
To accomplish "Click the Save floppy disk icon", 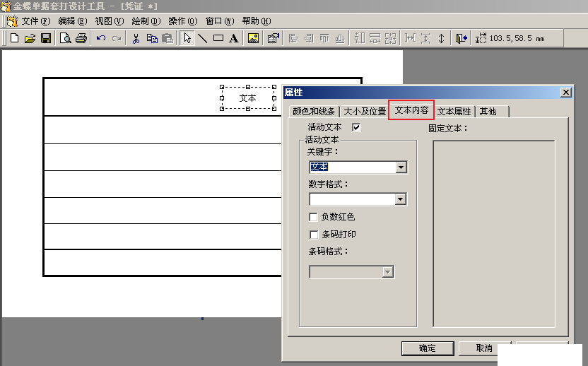I will [x=45, y=38].
